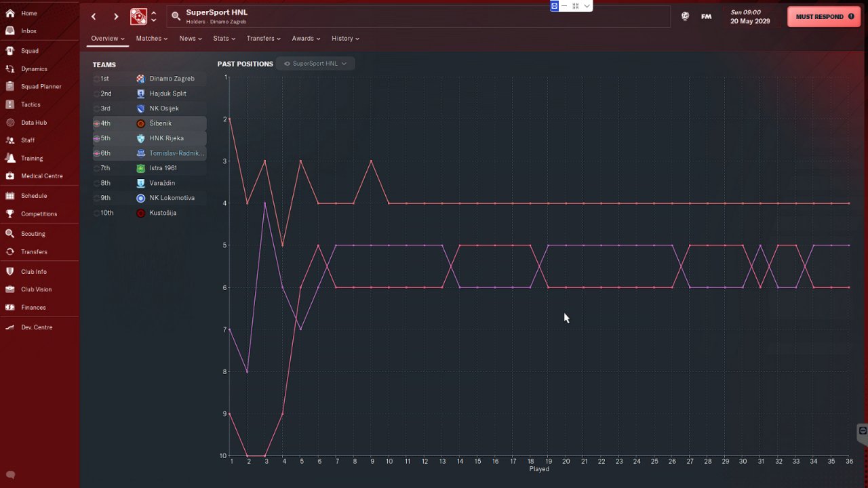This screenshot has height=488, width=868.
Task: Open the Tactics icon in sidebar
Action: tap(10, 104)
